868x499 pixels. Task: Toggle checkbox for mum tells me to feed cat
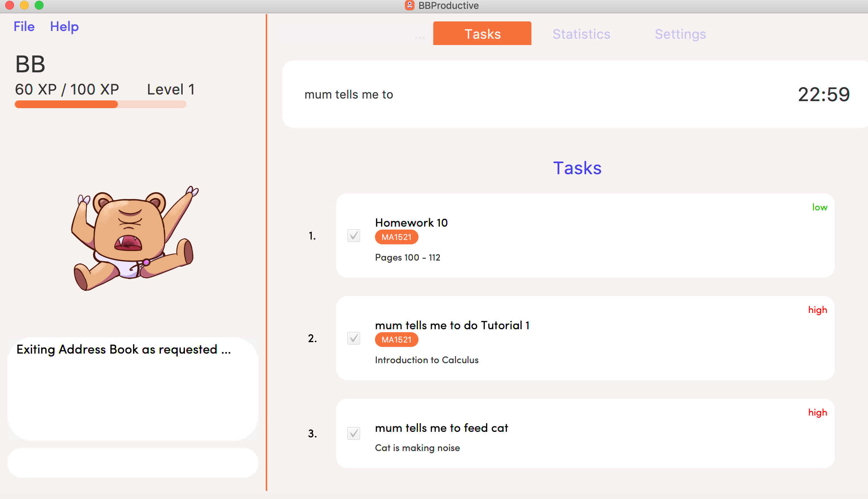(354, 433)
